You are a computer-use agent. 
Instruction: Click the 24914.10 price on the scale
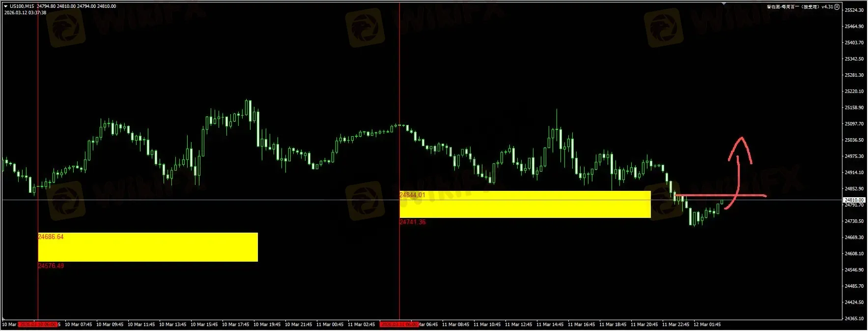[854, 173]
